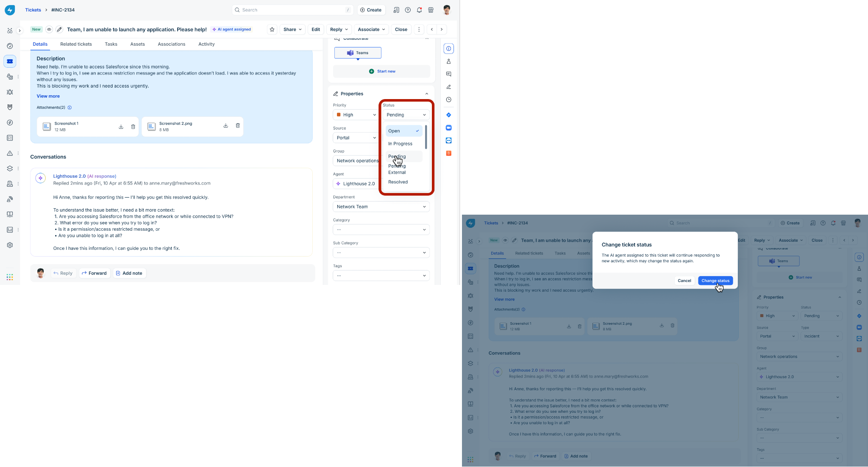Open the dashboard gauge icon in sidebar
The width and height of the screenshot is (868, 467).
click(10, 46)
